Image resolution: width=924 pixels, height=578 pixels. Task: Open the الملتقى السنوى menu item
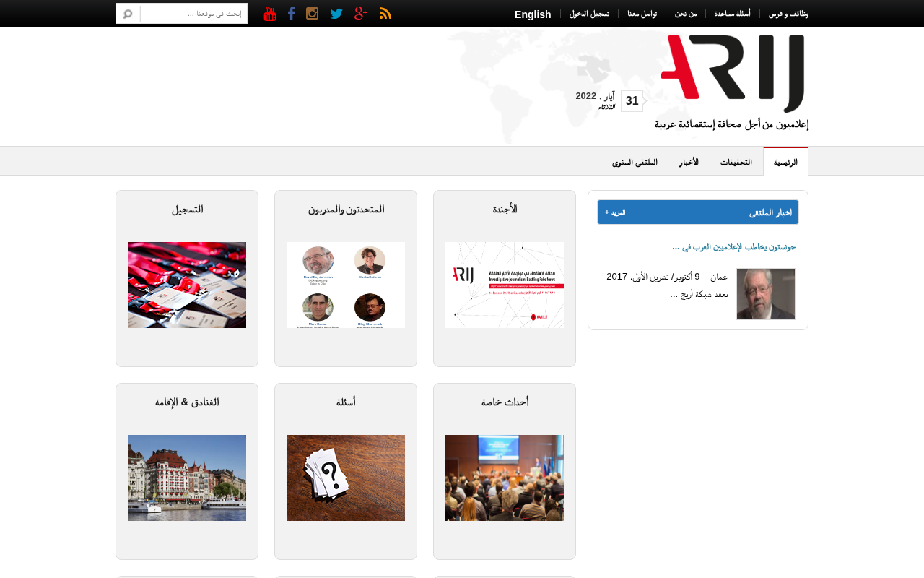635,162
